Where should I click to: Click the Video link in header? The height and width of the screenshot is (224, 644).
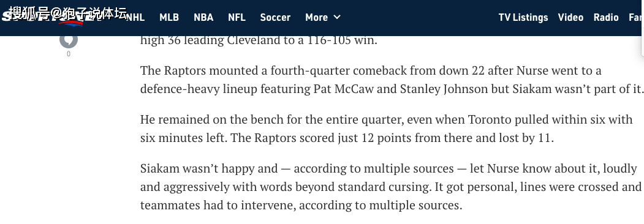570,17
